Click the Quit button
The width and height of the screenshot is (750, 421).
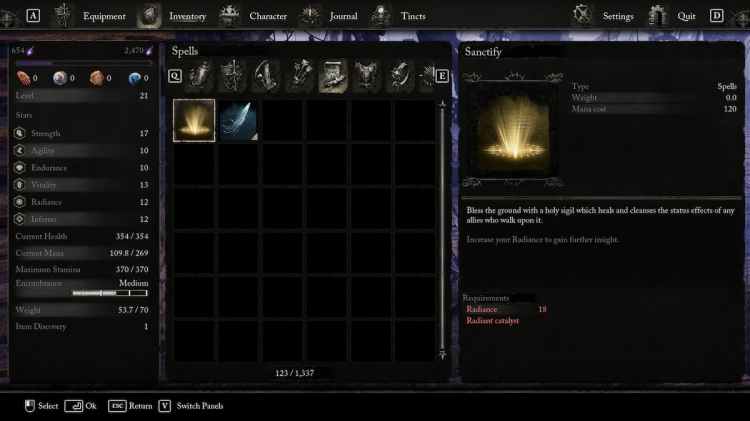click(x=686, y=16)
